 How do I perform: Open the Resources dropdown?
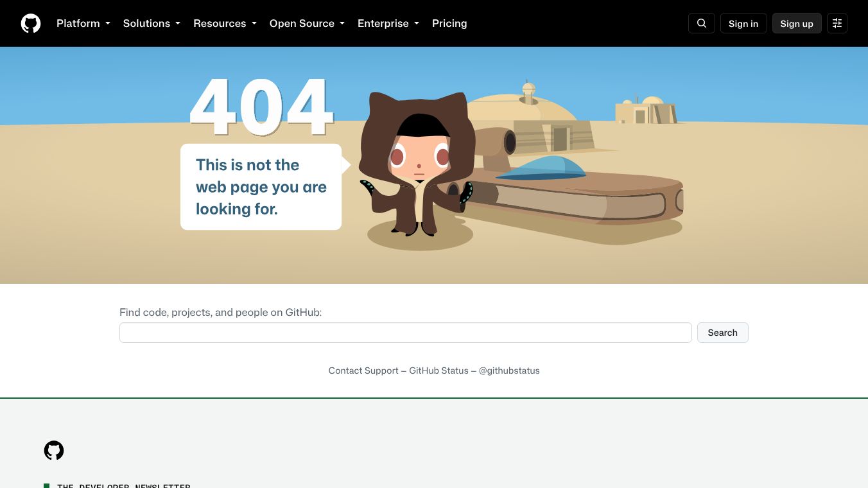[225, 23]
